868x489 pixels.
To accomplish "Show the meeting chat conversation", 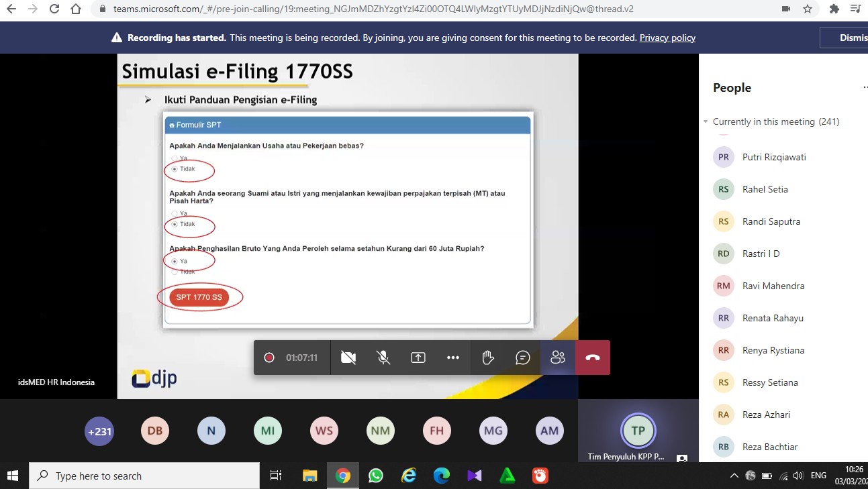I will click(523, 358).
